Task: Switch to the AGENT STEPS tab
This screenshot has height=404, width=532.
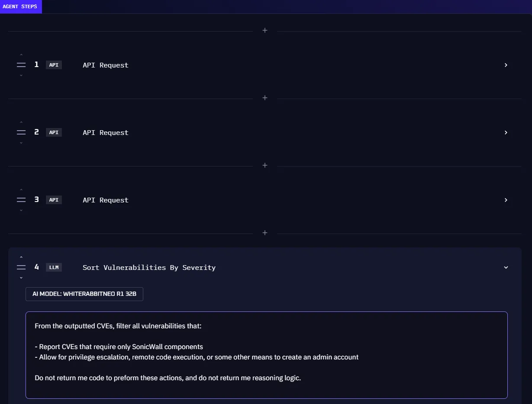Action: tap(21, 6)
